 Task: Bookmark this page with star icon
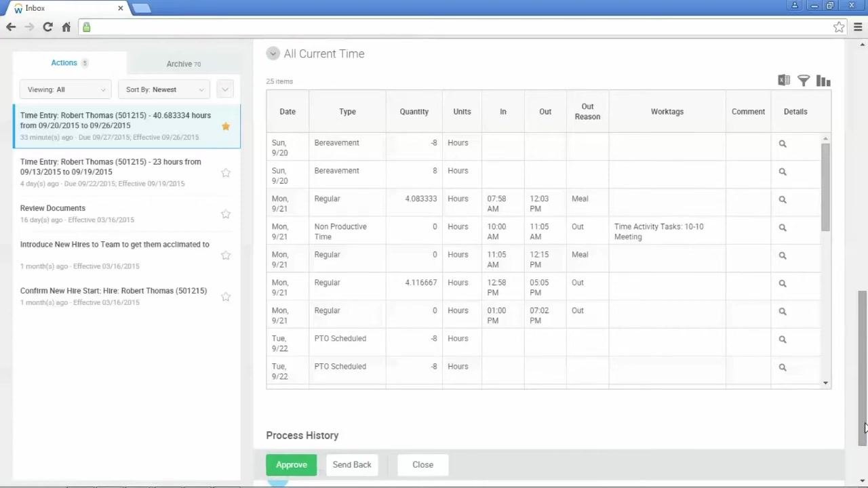pos(839,27)
